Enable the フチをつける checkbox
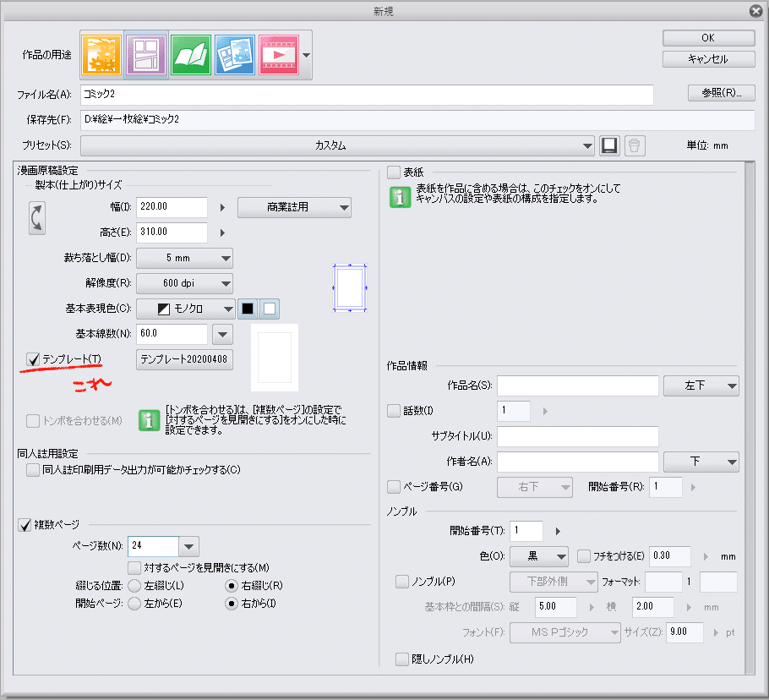The width and height of the screenshot is (769, 700). [x=584, y=555]
